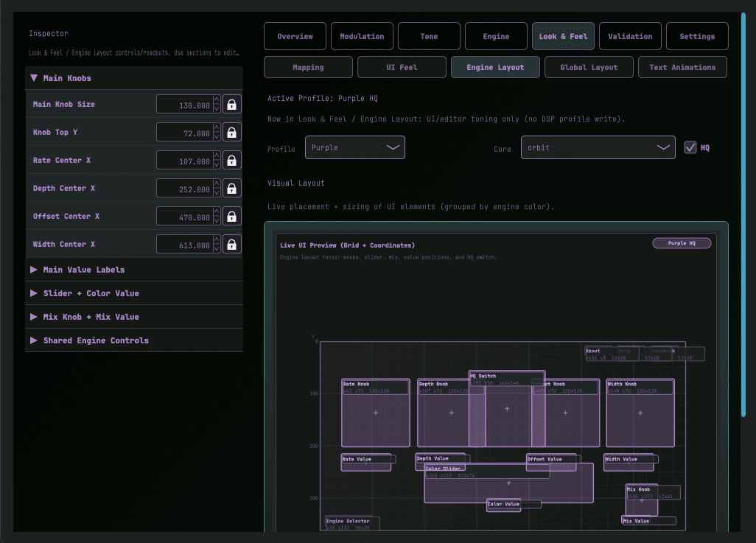Select the Mapping sub-tab
Screen dimensions: 756x543
click(308, 66)
